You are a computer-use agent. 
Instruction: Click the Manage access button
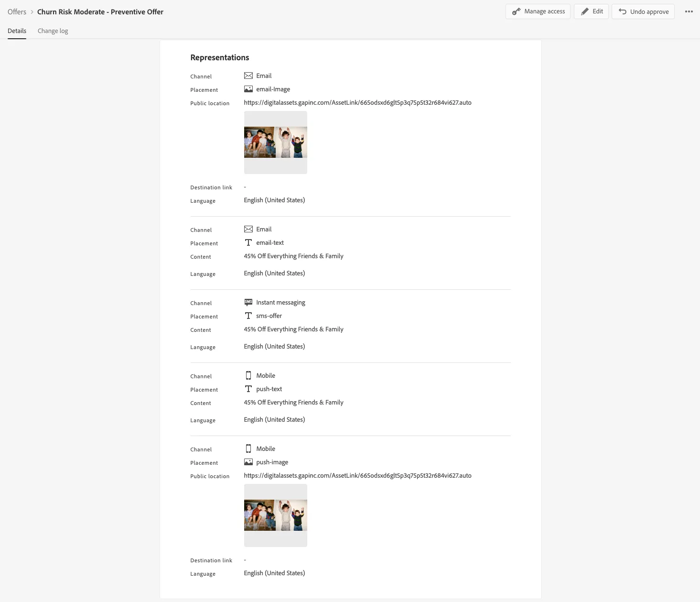[538, 11]
